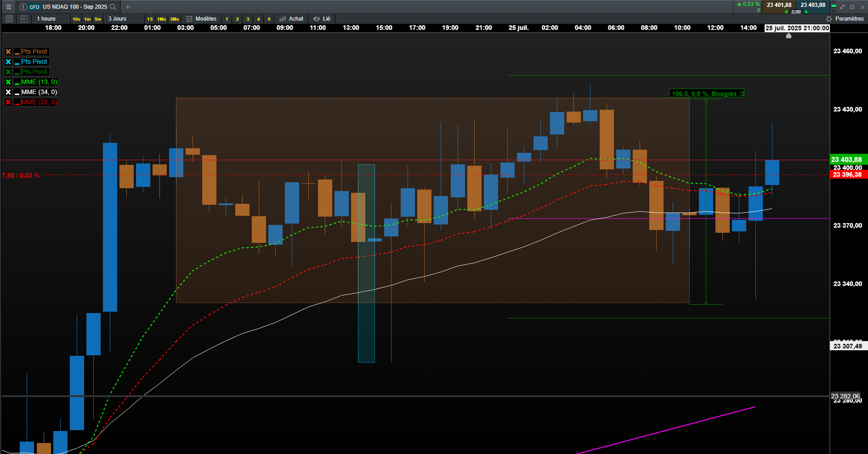Select the 1S range shortcut
The width and height of the screenshot is (868, 454).
pyautogui.click(x=150, y=19)
